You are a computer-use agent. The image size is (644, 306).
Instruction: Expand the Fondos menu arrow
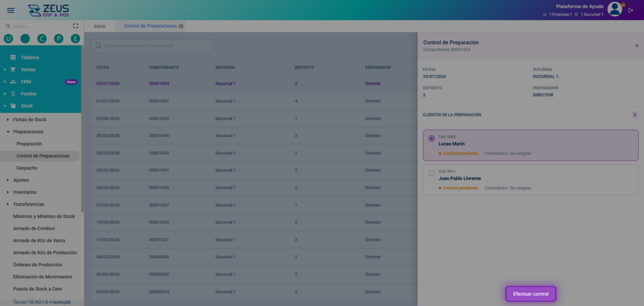(5, 94)
